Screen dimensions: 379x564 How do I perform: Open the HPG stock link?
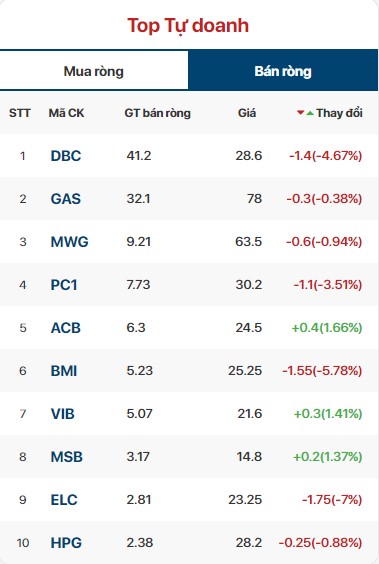pos(66,542)
